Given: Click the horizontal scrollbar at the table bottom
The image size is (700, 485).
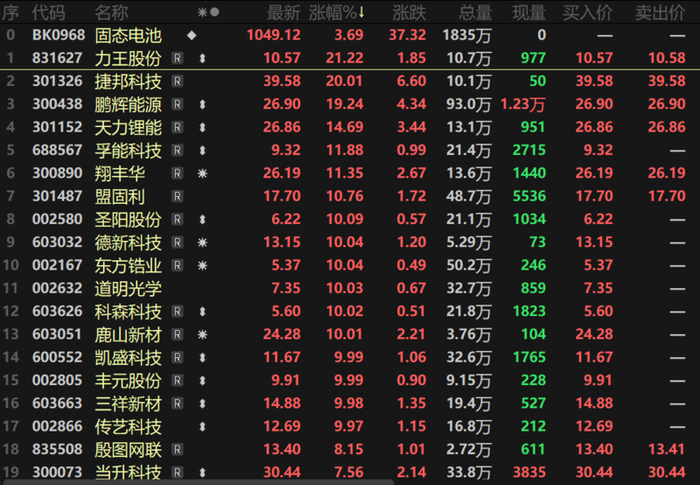Looking at the screenshot, I should coord(198,482).
